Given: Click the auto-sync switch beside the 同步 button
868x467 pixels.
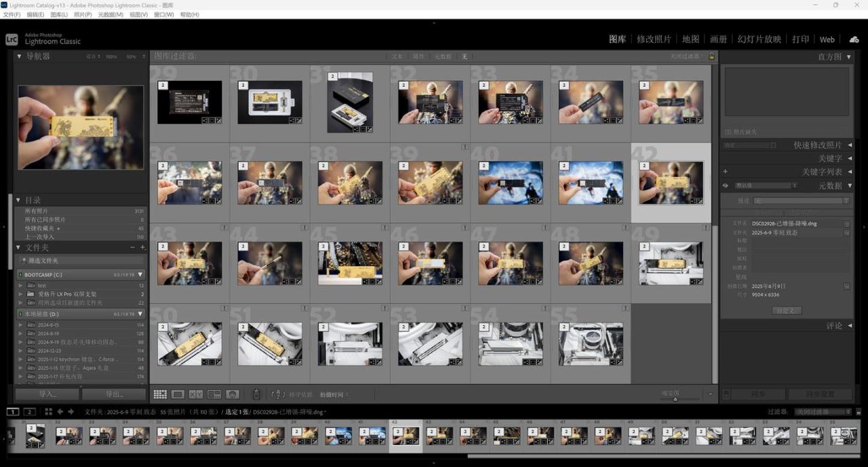Looking at the screenshot, I should (726, 394).
